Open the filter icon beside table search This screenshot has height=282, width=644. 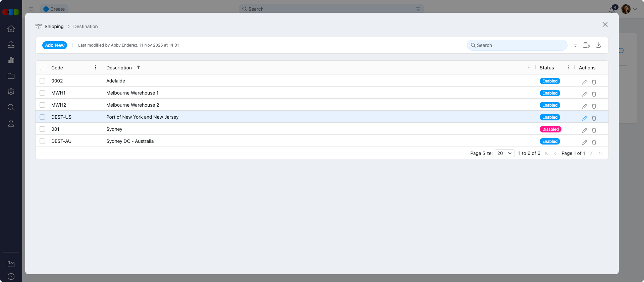(575, 45)
